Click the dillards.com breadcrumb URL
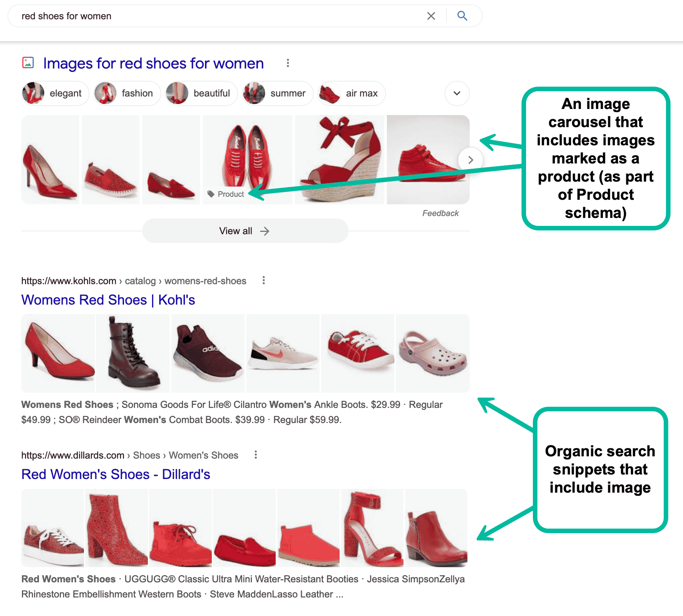 coord(130,455)
